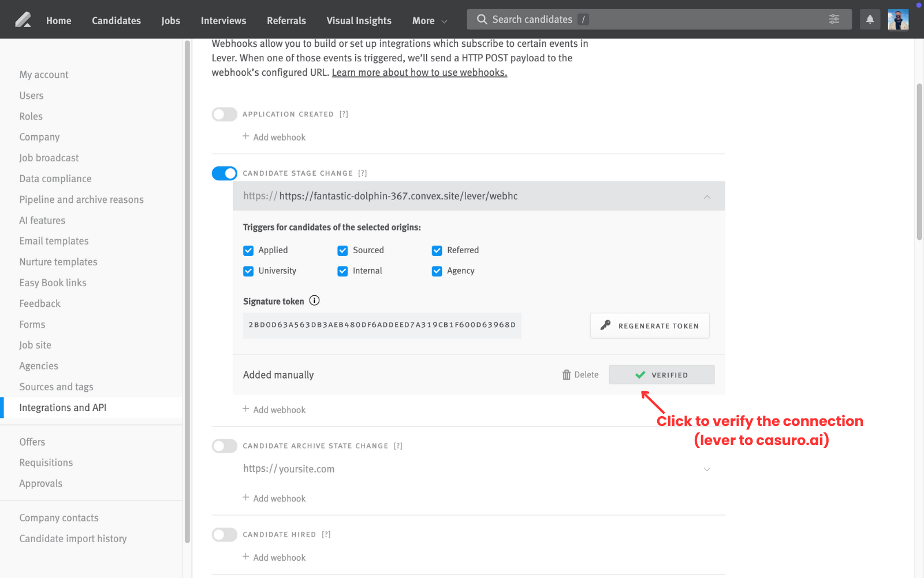Screen dimensions: 924x578
Task: Open Pipeline and archive reasons
Action: tap(81, 199)
